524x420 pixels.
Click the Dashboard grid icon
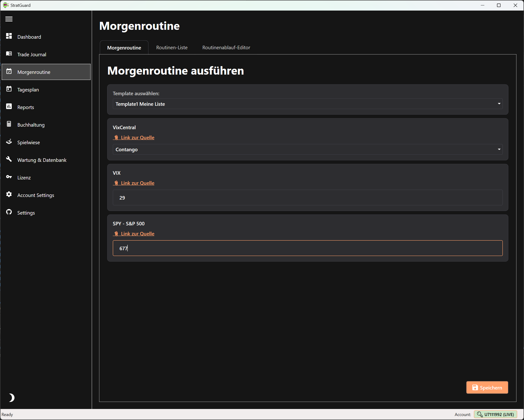pos(9,36)
